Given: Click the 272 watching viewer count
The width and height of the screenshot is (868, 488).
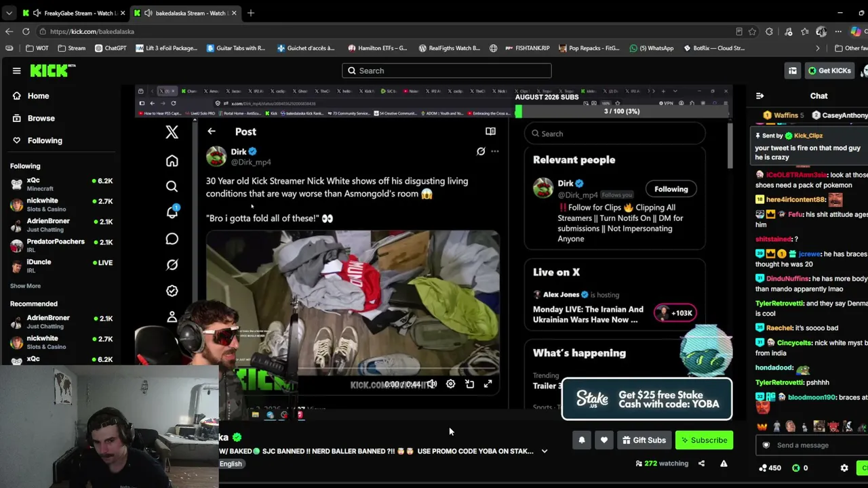Looking at the screenshot, I should pyautogui.click(x=661, y=464).
